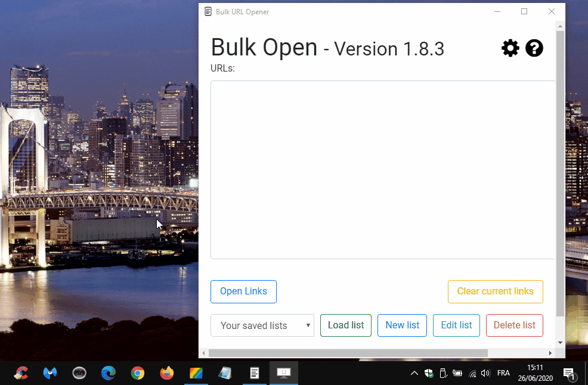Viewport: 588px width, 385px height.
Task: Open Malwarebytes from the taskbar
Action: pos(50,373)
